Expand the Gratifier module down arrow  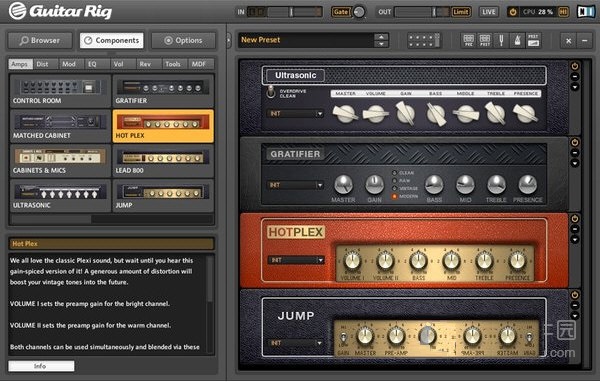(575, 163)
